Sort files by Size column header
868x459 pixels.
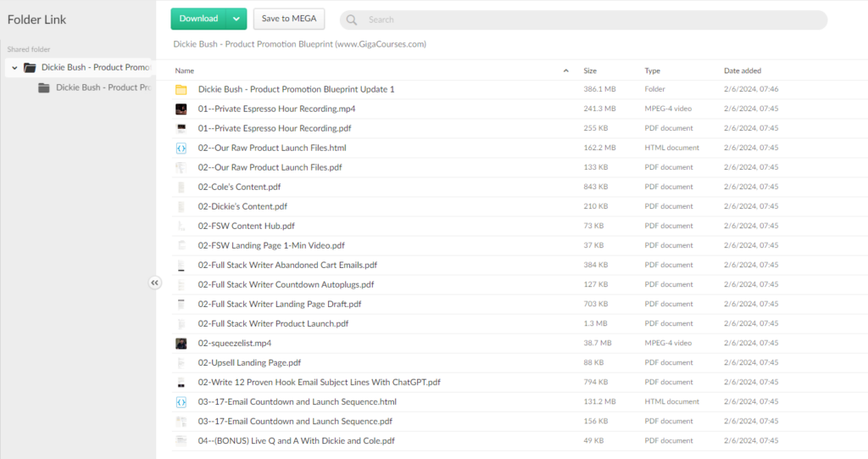tap(590, 70)
